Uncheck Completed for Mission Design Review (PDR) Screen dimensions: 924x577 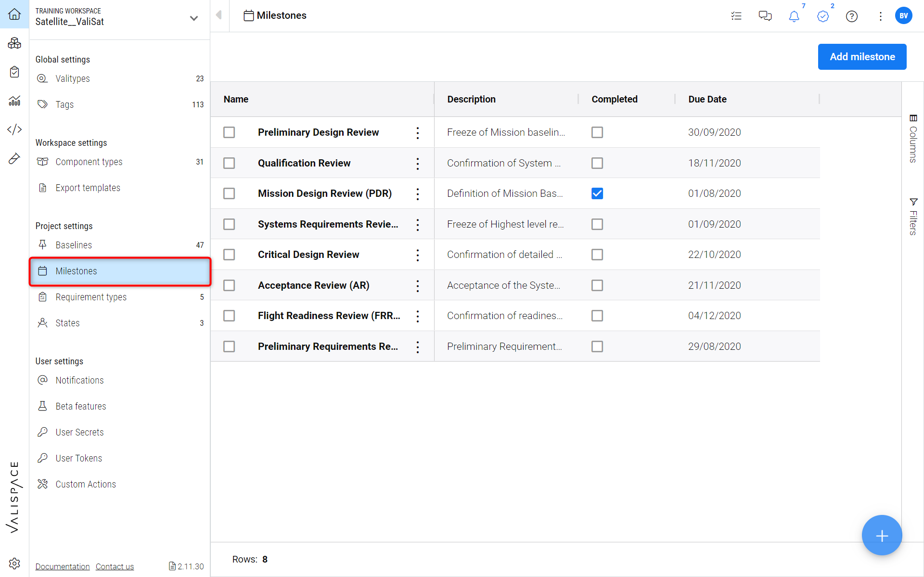tap(597, 193)
